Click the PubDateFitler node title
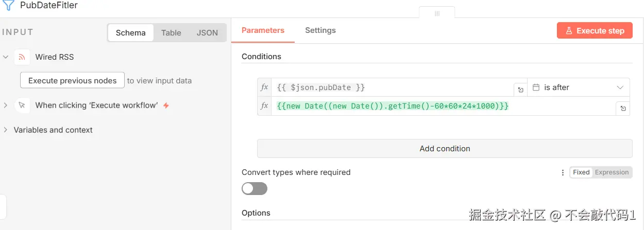644x230 pixels. (49, 6)
